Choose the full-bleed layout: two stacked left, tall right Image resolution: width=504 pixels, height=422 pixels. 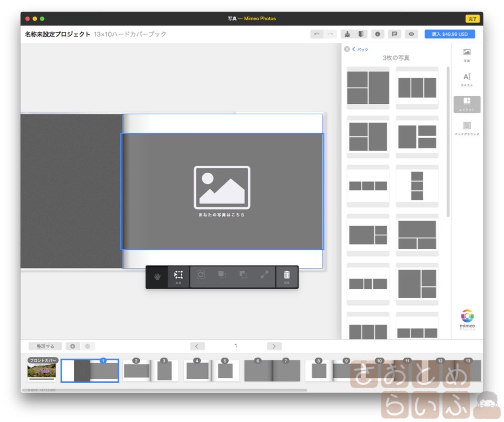point(368,88)
